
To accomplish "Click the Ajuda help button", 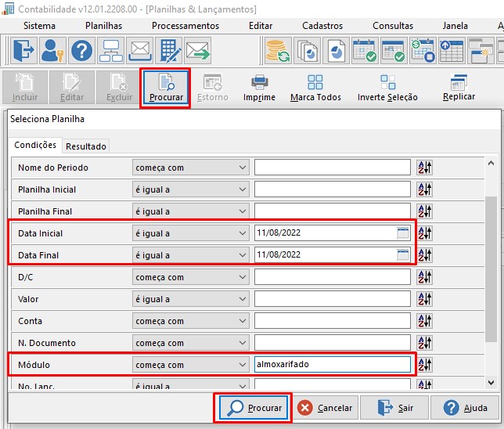I will (x=465, y=408).
